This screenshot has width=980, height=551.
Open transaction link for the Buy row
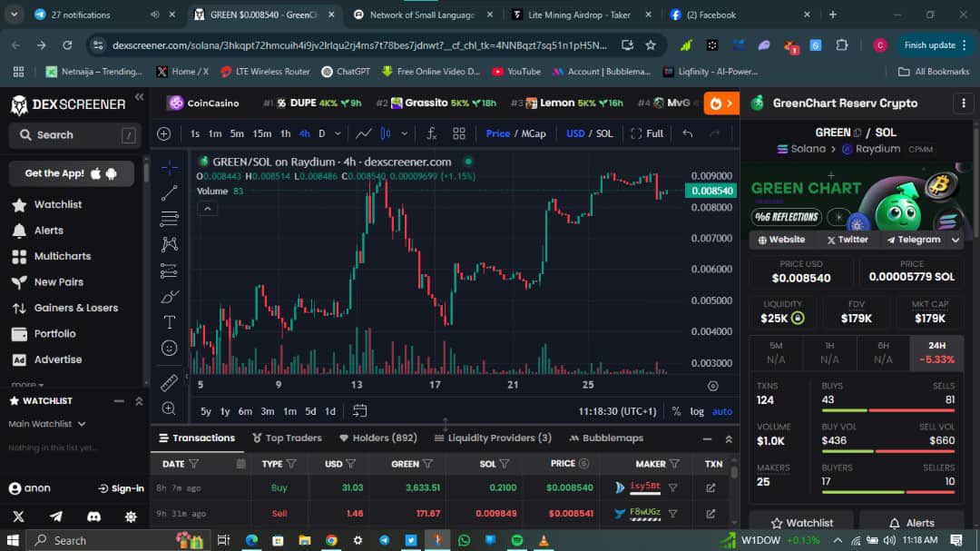710,487
